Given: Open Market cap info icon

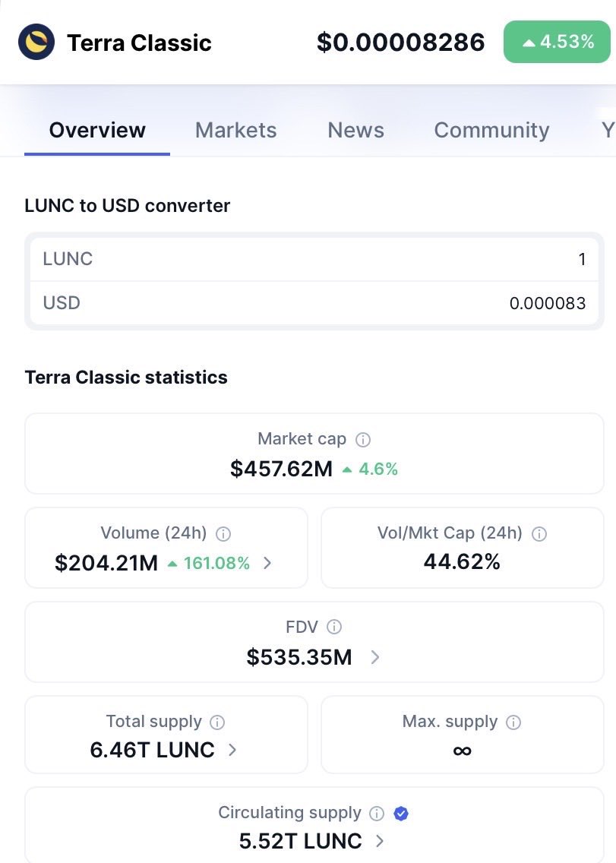Looking at the screenshot, I should click(x=363, y=439).
